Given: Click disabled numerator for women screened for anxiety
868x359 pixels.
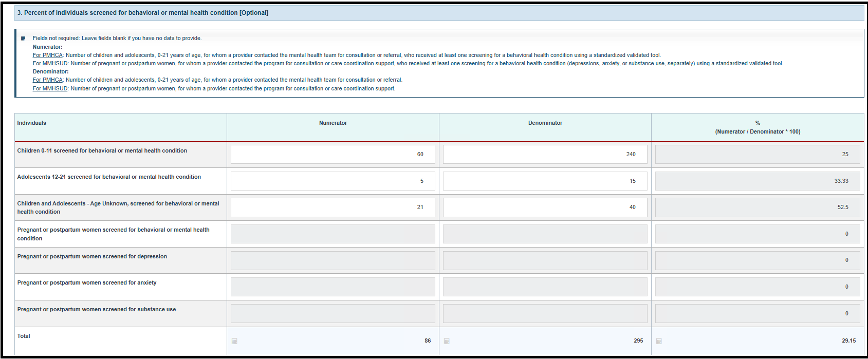Looking at the screenshot, I should [x=333, y=287].
